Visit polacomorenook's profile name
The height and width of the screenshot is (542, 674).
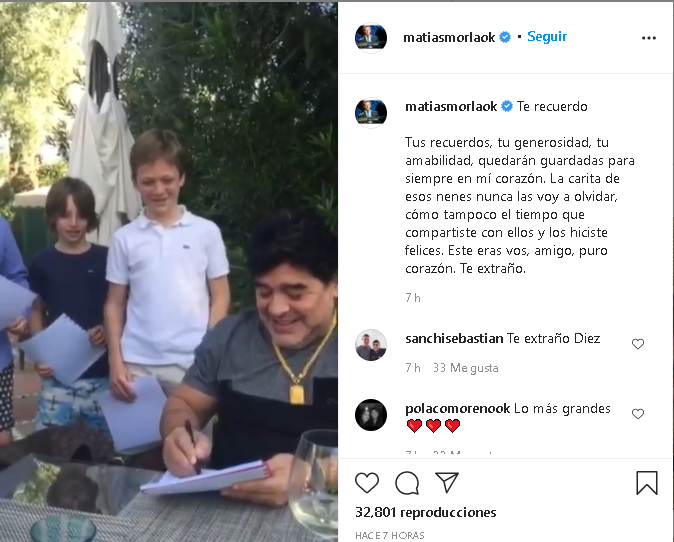(457, 408)
